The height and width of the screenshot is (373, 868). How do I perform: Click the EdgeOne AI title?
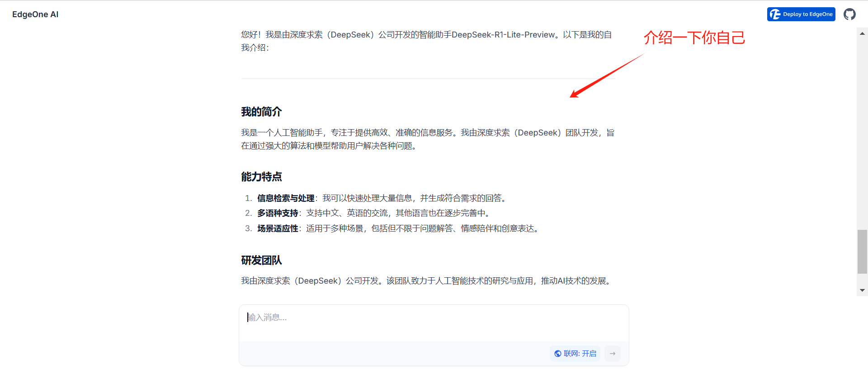pyautogui.click(x=35, y=14)
